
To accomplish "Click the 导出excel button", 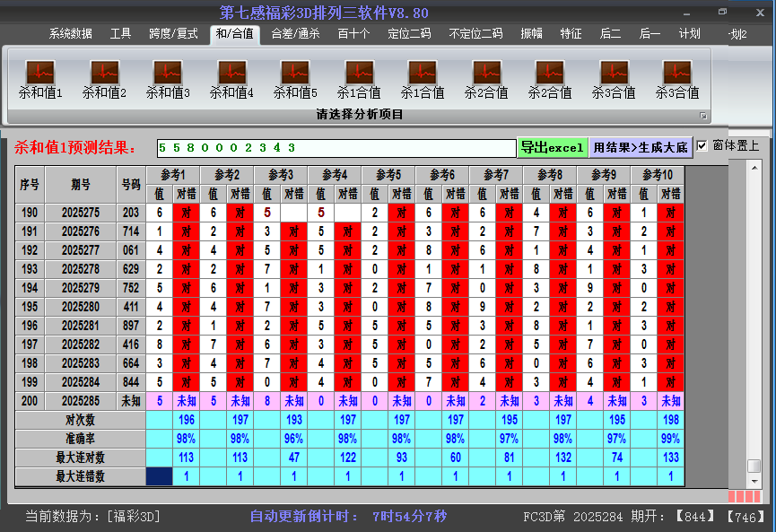I will pos(553,147).
